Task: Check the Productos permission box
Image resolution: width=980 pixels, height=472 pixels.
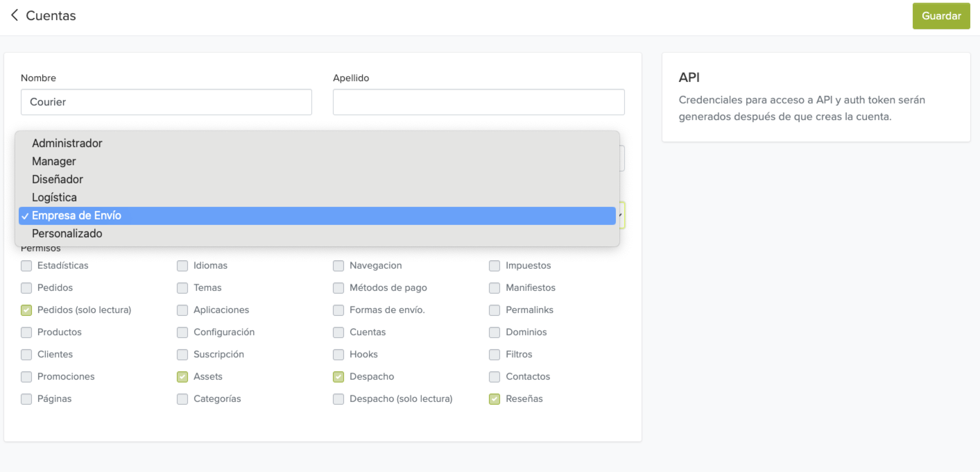Action: point(26,332)
